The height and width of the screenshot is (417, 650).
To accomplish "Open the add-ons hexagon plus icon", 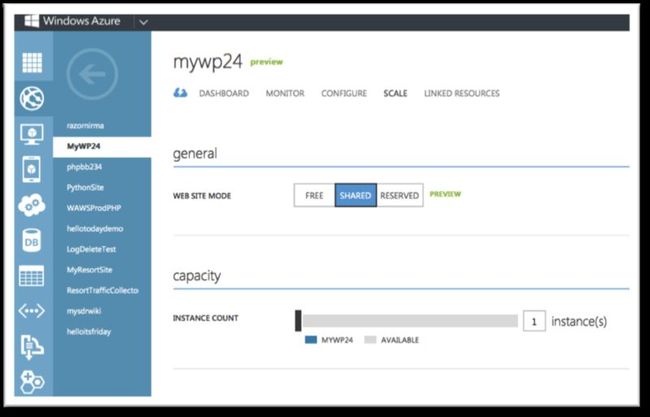I will pyautogui.click(x=32, y=381).
